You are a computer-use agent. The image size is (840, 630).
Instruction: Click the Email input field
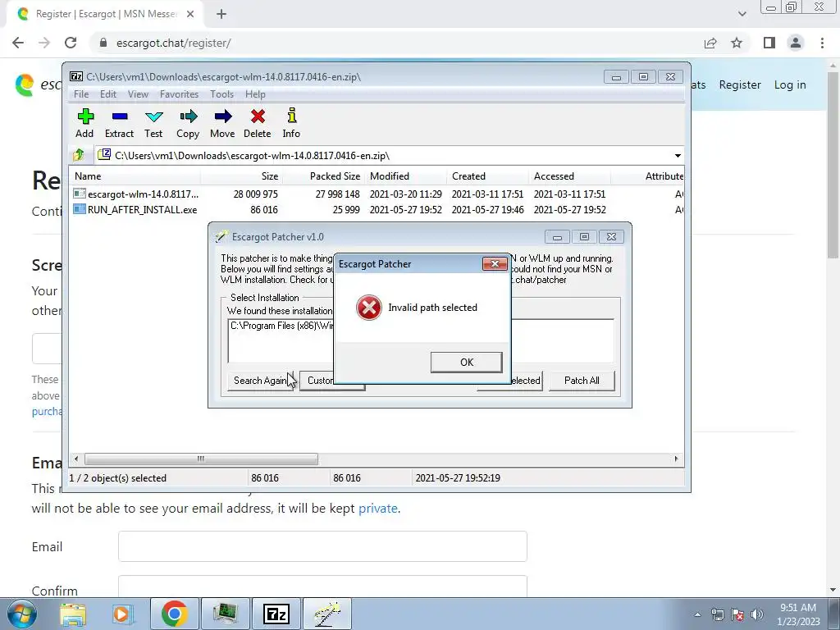click(322, 546)
